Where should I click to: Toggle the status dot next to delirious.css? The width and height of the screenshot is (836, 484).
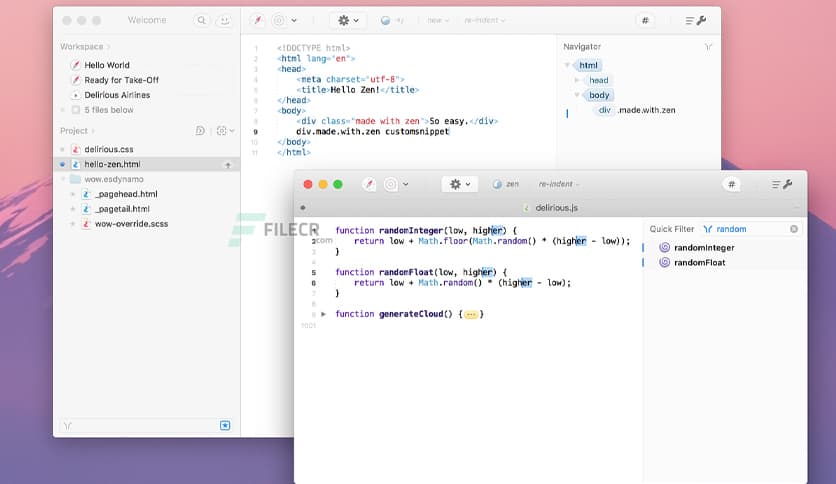[x=62, y=149]
